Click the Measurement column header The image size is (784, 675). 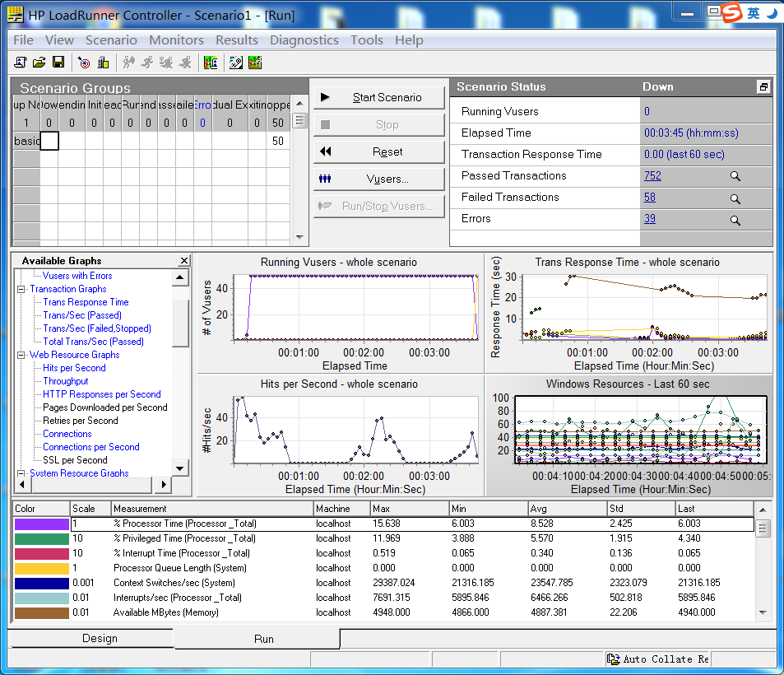[212, 509]
